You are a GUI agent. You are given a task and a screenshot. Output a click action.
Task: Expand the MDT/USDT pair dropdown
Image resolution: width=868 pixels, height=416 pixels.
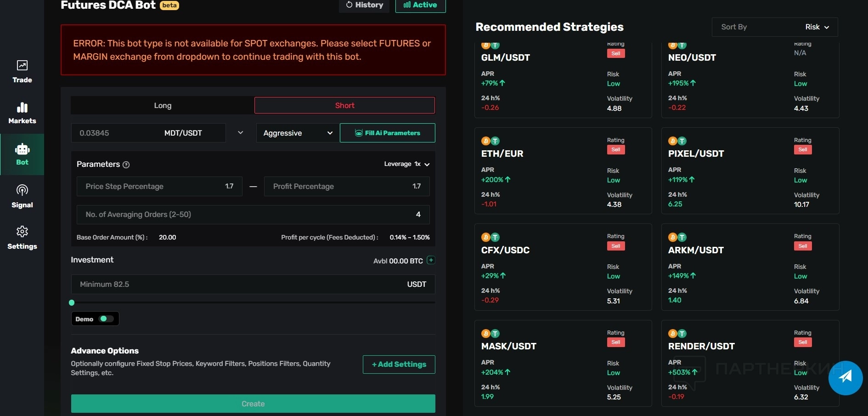click(240, 133)
